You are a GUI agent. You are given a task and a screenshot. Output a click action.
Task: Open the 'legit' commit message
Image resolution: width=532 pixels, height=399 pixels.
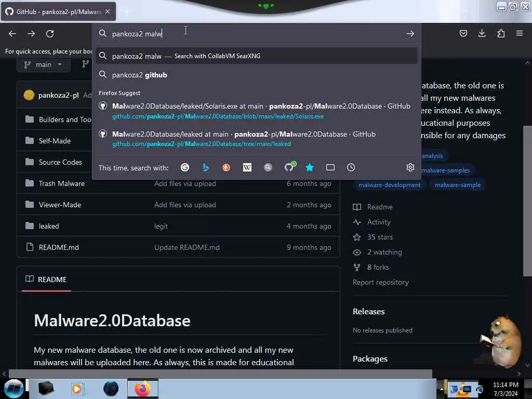click(161, 227)
